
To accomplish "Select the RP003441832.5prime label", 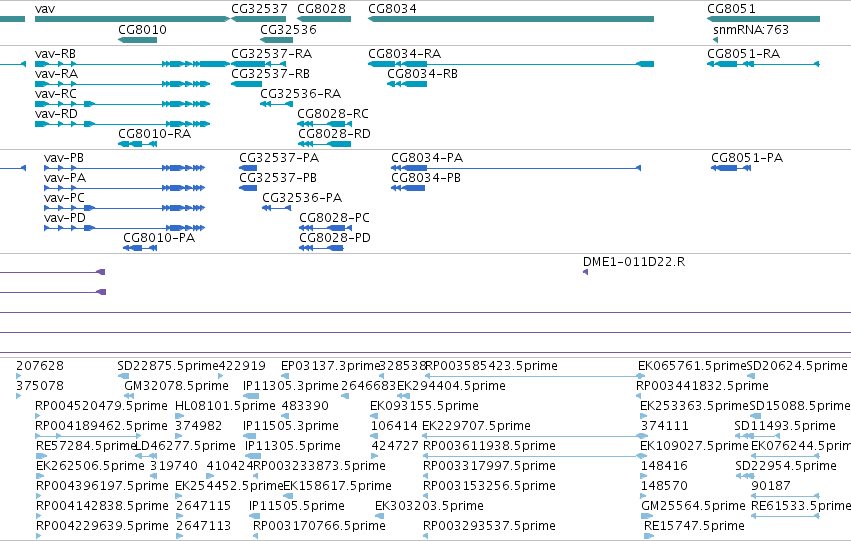I will [x=702, y=386].
